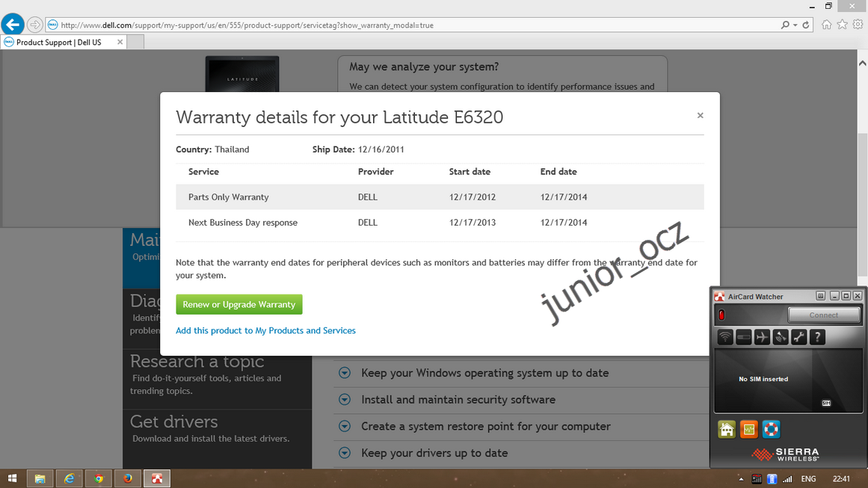The width and height of the screenshot is (868, 488).
Task: Click the SIM card icon in AirCard Watcher
Action: pos(826,404)
